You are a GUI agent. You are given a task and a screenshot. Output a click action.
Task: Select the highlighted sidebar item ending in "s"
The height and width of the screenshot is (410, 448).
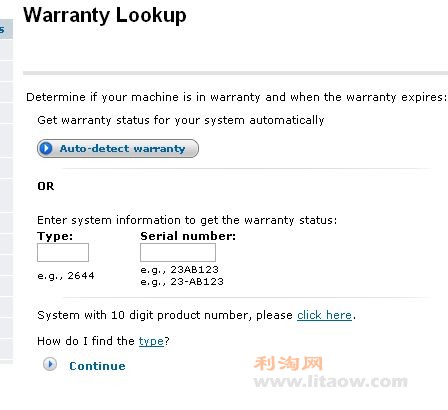click(6, 29)
